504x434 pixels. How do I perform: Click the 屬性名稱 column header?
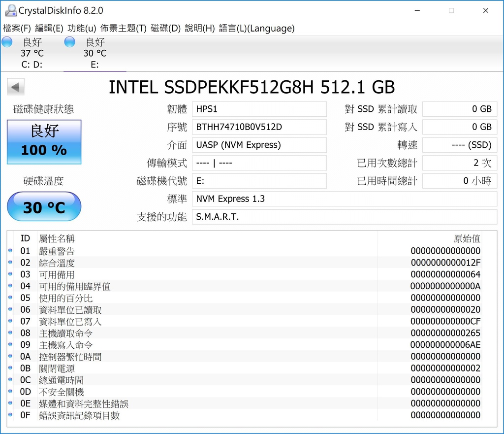click(57, 239)
